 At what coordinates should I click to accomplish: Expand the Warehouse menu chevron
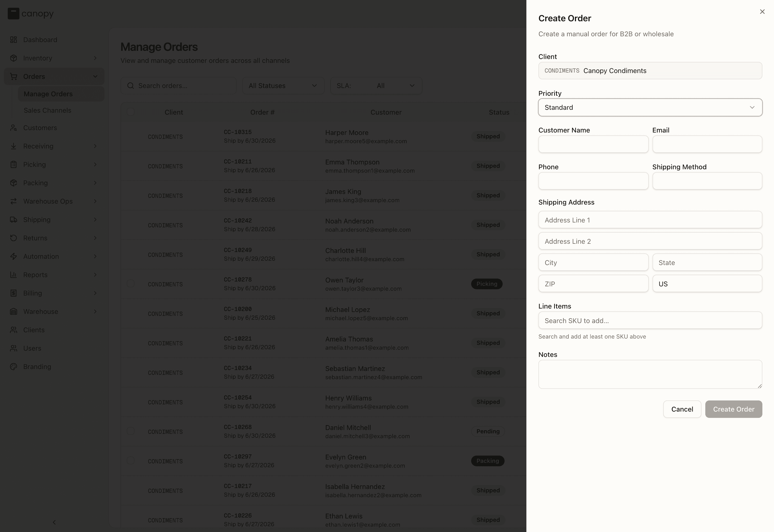point(95,311)
